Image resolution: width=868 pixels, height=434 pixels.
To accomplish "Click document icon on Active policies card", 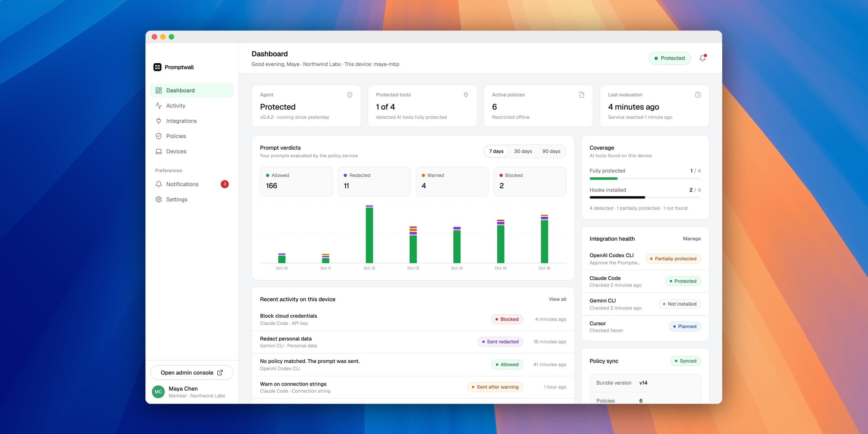I will tap(581, 95).
